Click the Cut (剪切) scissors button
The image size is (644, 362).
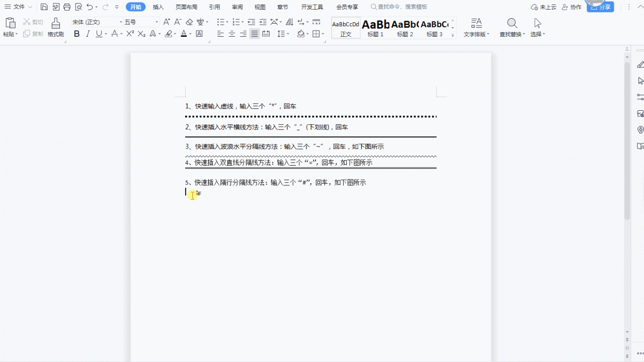click(33, 22)
